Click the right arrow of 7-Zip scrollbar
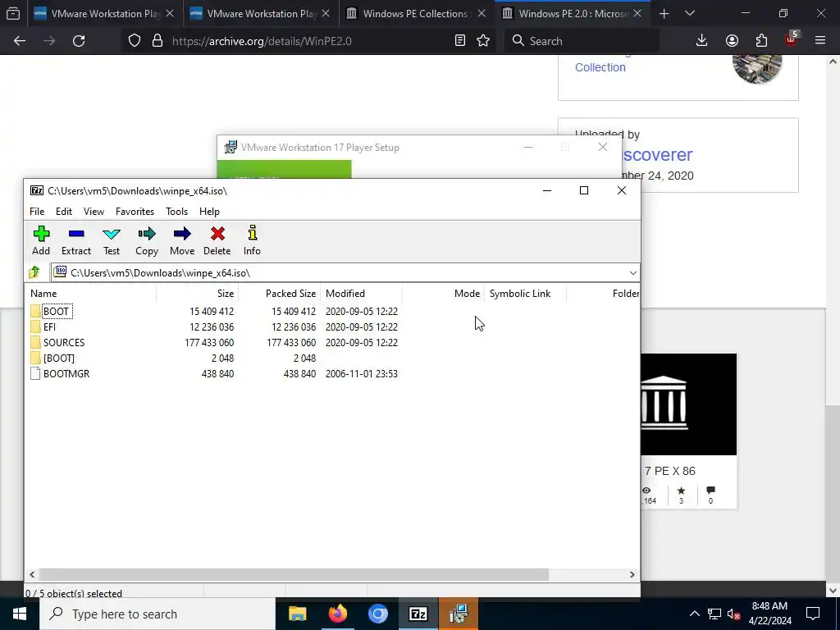840x630 pixels. (x=632, y=574)
